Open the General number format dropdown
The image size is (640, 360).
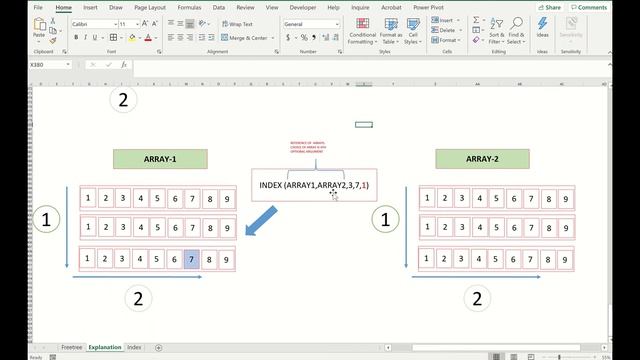coord(337,24)
